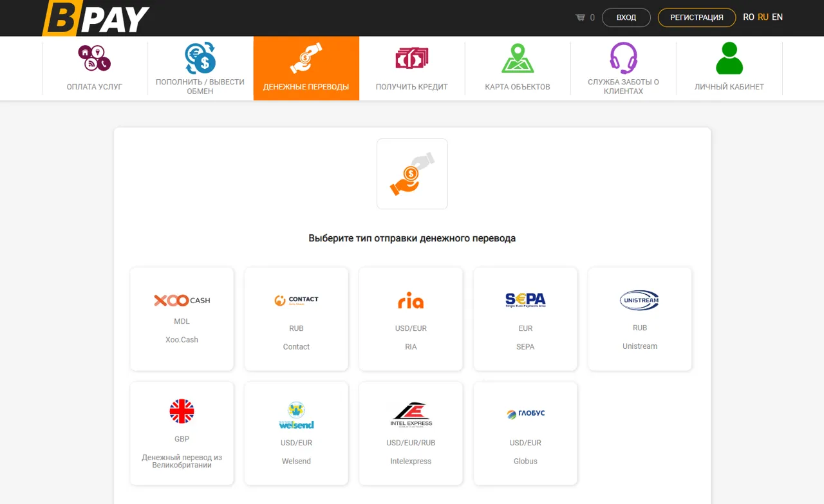Image resolution: width=824 pixels, height=504 pixels.
Task: Click USD/EUR/RUB currency text
Action: point(411,443)
